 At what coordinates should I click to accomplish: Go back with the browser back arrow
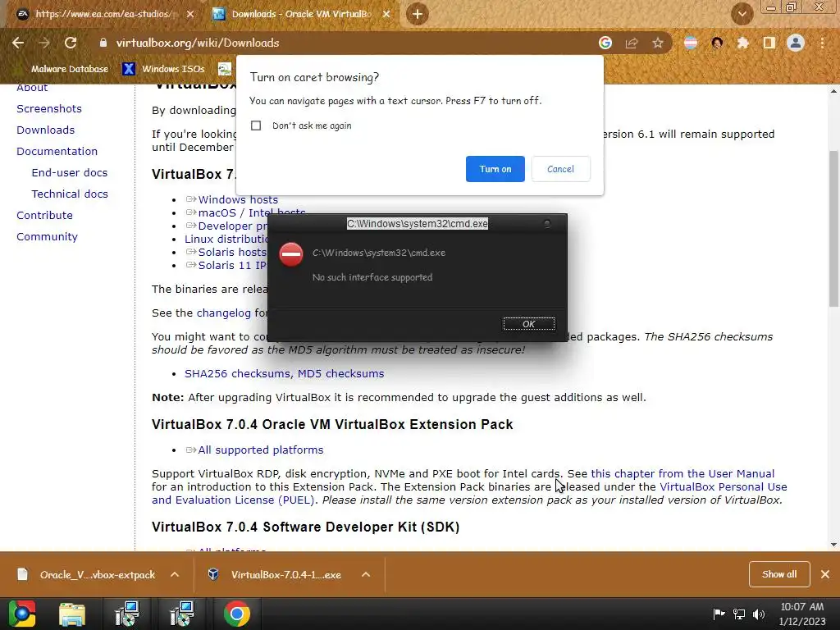pyautogui.click(x=18, y=43)
